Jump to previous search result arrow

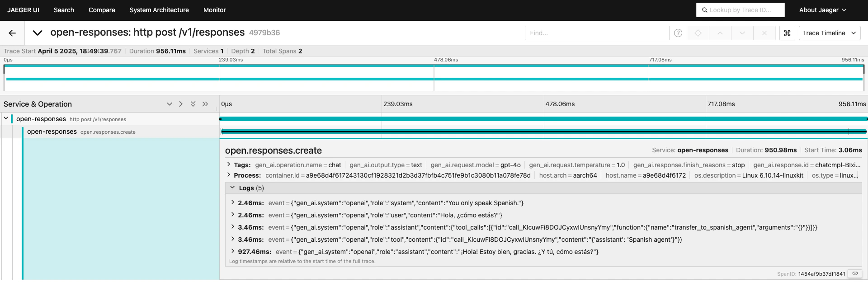click(x=720, y=33)
